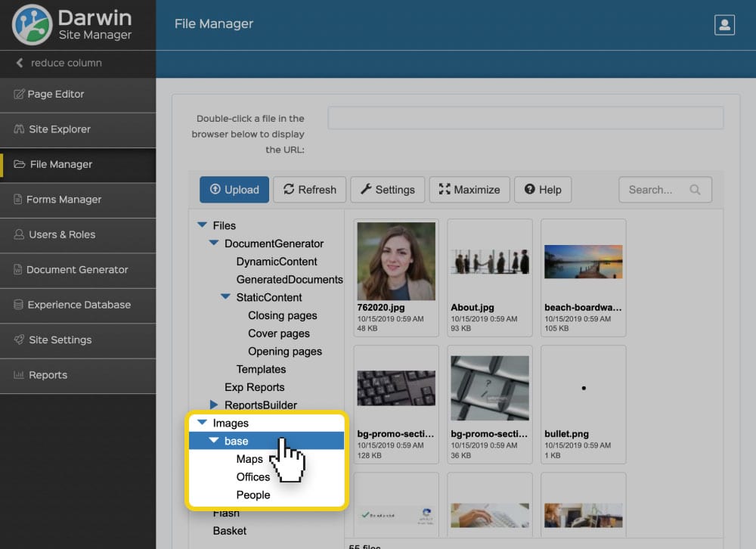The width and height of the screenshot is (756, 549).
Task: Expand the ReportsBuilder folder arrow
Action: point(214,405)
